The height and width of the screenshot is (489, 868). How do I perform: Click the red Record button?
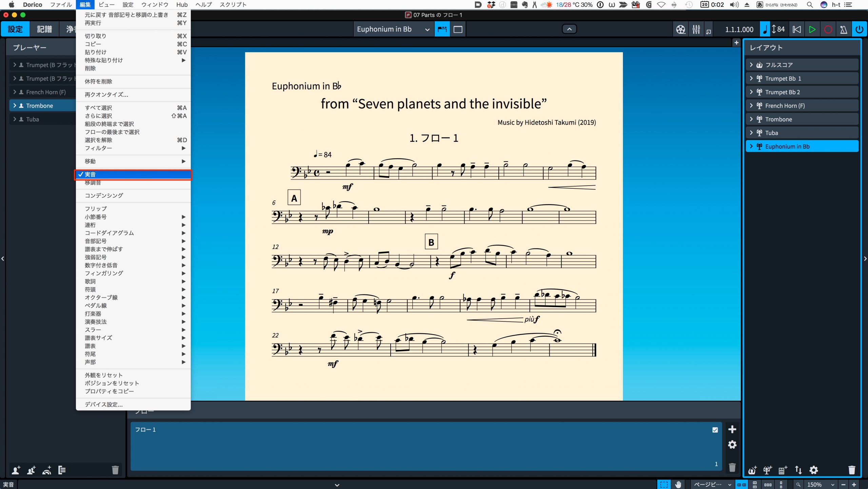828,30
